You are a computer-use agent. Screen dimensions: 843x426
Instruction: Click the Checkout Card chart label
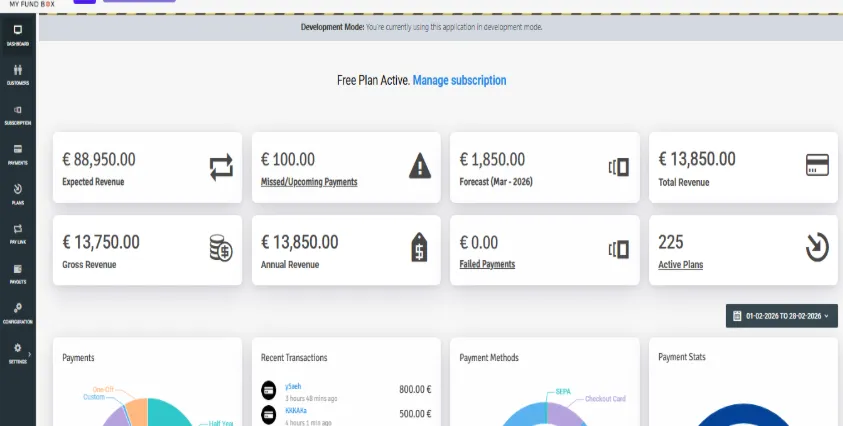tap(605, 399)
